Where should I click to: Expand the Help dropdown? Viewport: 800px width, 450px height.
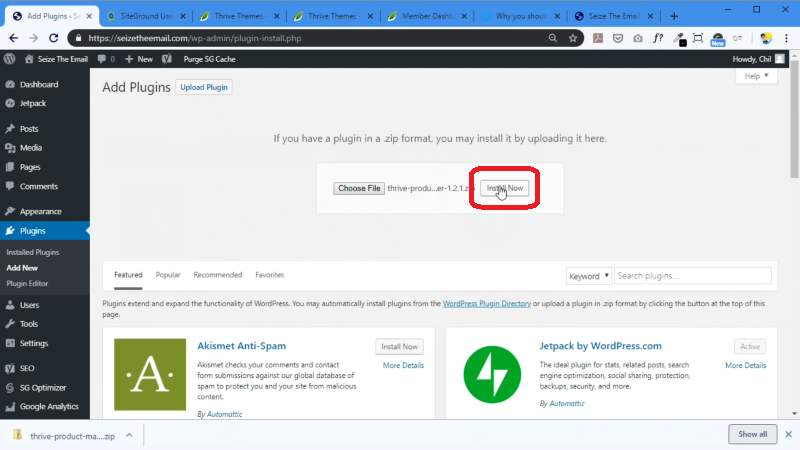tap(756, 76)
